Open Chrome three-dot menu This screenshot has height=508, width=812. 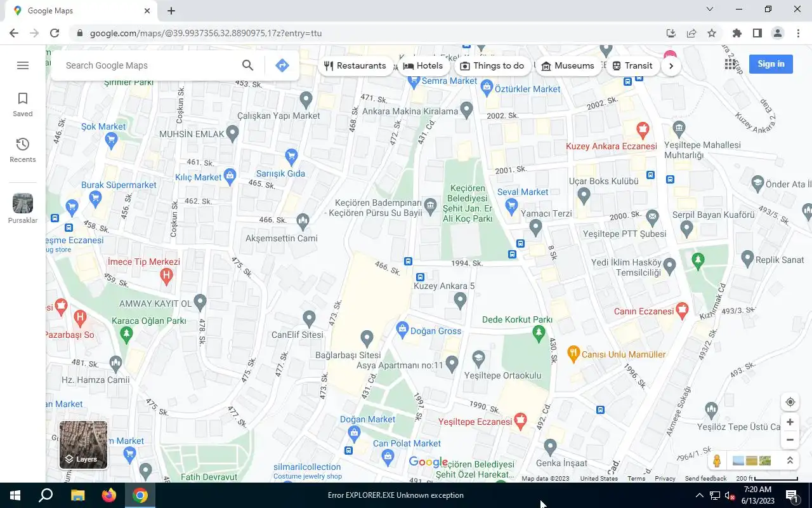pyautogui.click(x=798, y=33)
